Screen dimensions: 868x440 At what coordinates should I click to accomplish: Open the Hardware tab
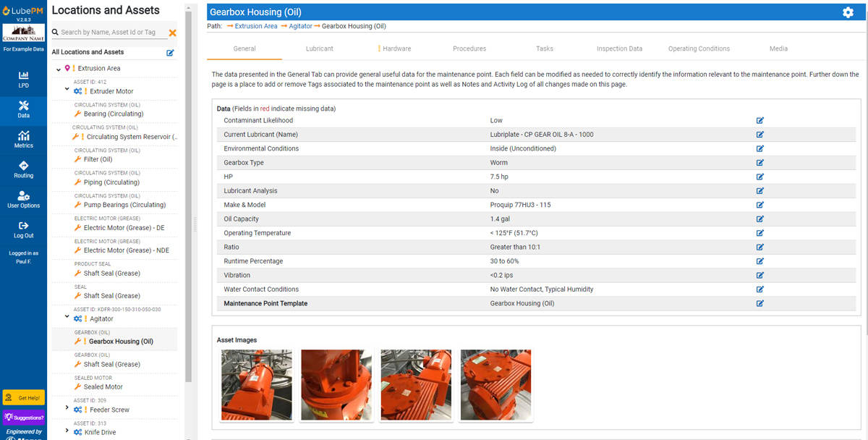394,48
